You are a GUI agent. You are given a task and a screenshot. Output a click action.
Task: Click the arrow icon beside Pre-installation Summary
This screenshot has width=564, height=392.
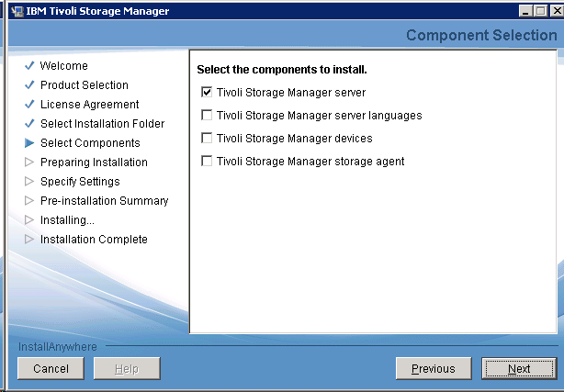[x=29, y=201]
